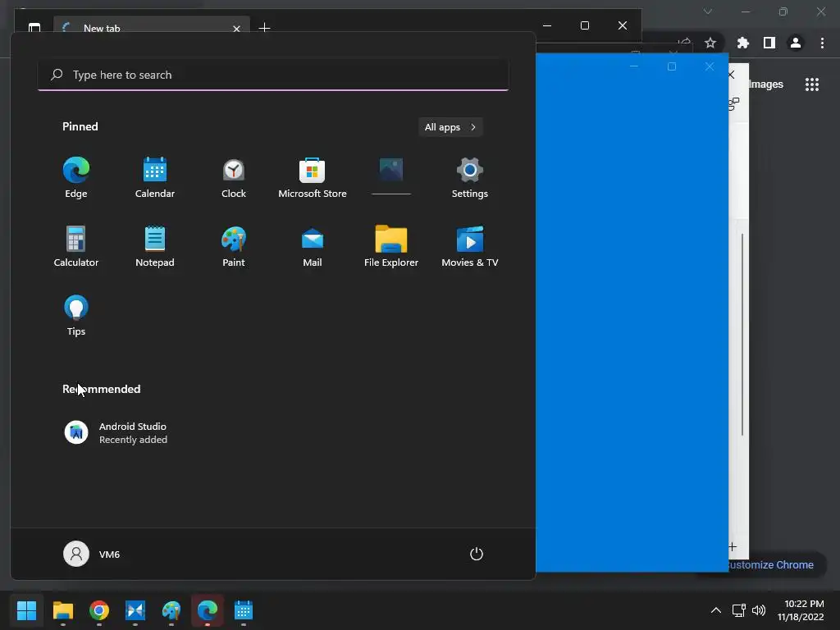Viewport: 840px width, 630px height.
Task: Switch to Chrome on the taskbar
Action: pyautogui.click(x=99, y=610)
